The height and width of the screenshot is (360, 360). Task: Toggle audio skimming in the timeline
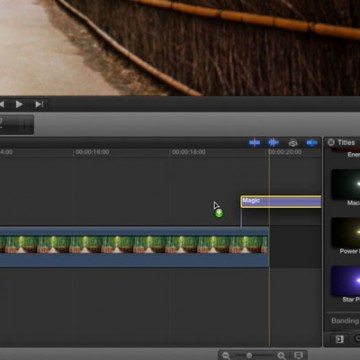(x=273, y=143)
